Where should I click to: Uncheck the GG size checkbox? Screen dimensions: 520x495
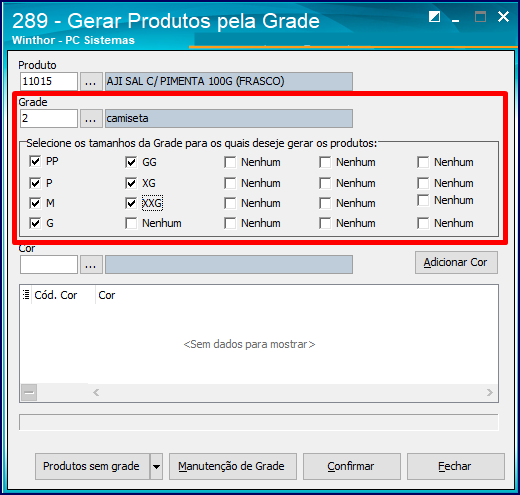coord(131,162)
